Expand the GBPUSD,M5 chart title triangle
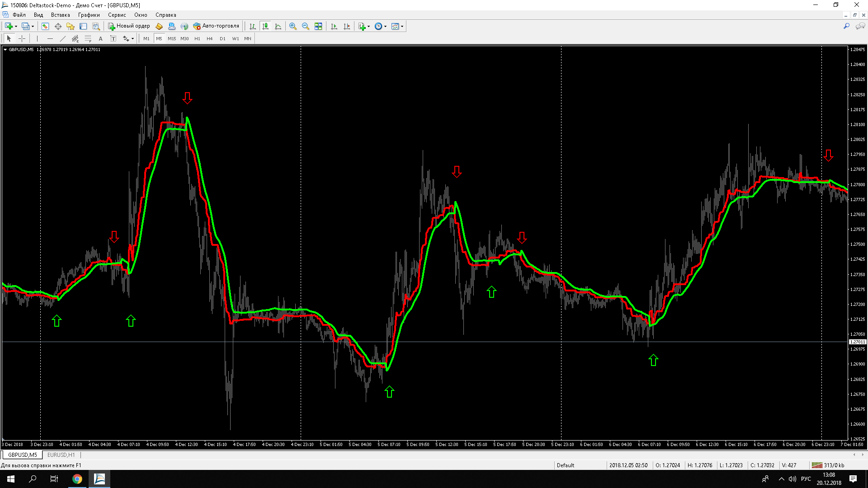Viewport: 868px width, 488px height. pos(5,50)
